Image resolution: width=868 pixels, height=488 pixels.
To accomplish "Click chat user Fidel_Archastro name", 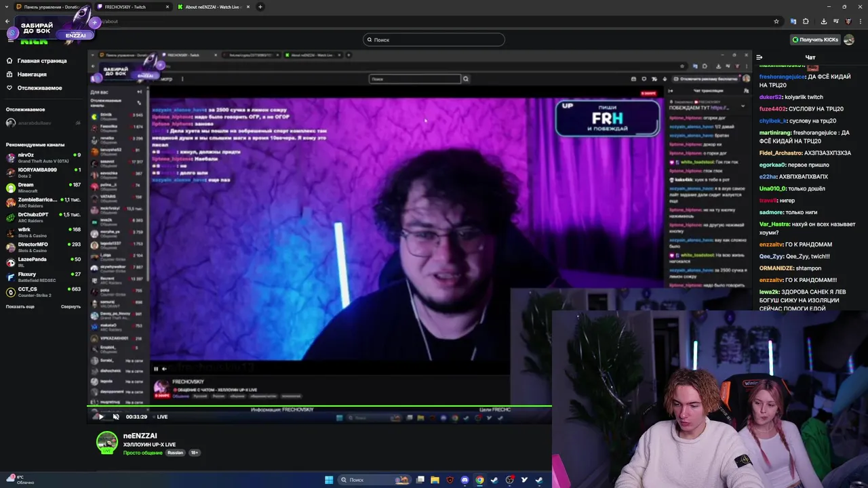I will point(781,153).
